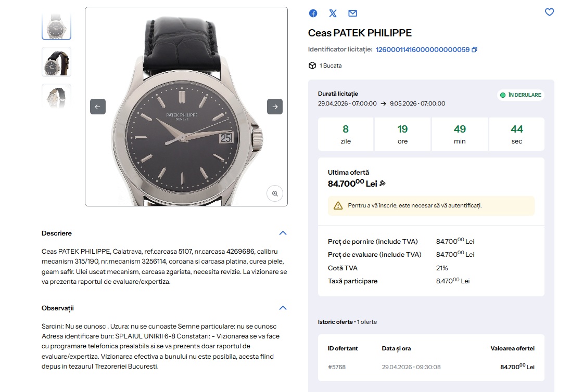583x392 pixels.
Task: Click the gavel icon beside the last offer
Action: click(383, 184)
